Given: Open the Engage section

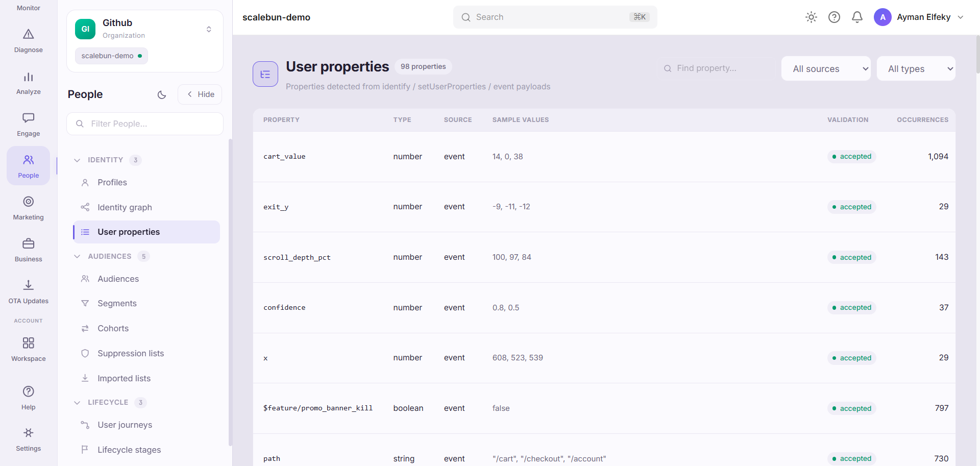Looking at the screenshot, I should (x=29, y=125).
